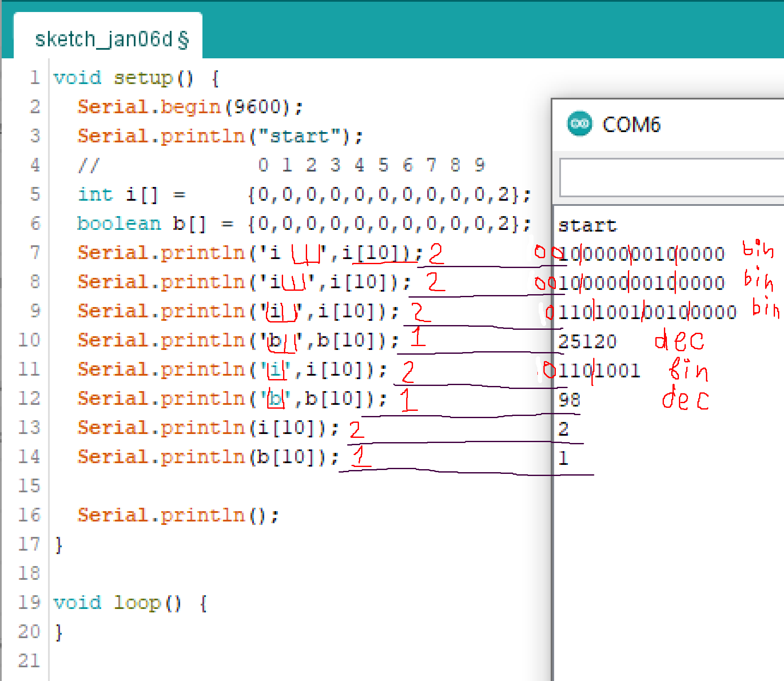
Task: Click Serial.println('b',b[10]) on line 12
Action: tap(232, 399)
